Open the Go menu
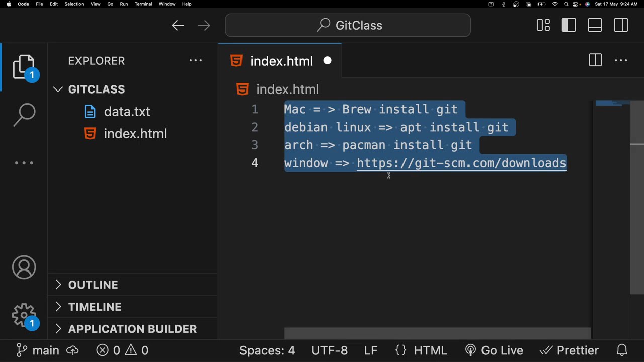 [110, 4]
